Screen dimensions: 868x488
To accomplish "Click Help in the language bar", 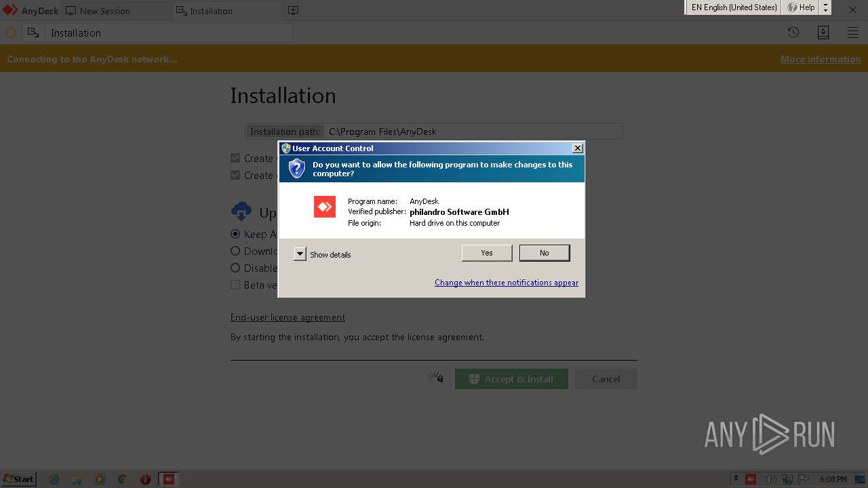I will [801, 7].
